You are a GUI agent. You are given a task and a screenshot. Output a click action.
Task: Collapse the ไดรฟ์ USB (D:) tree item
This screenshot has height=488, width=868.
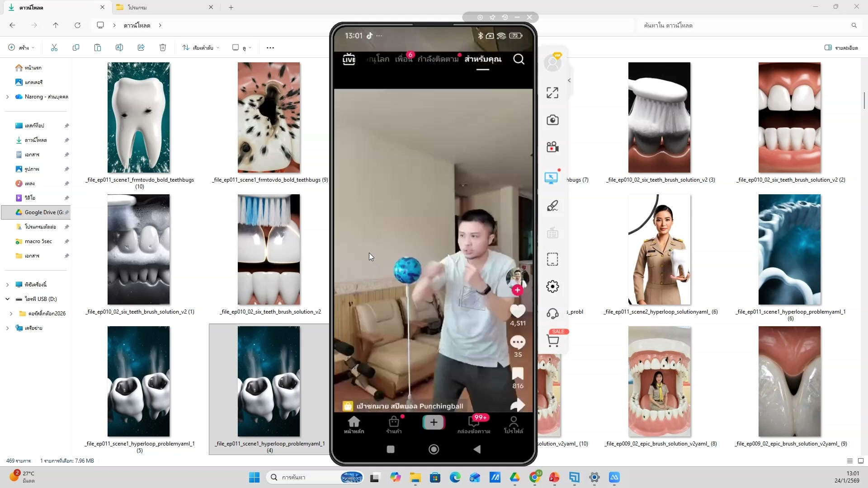click(8, 299)
